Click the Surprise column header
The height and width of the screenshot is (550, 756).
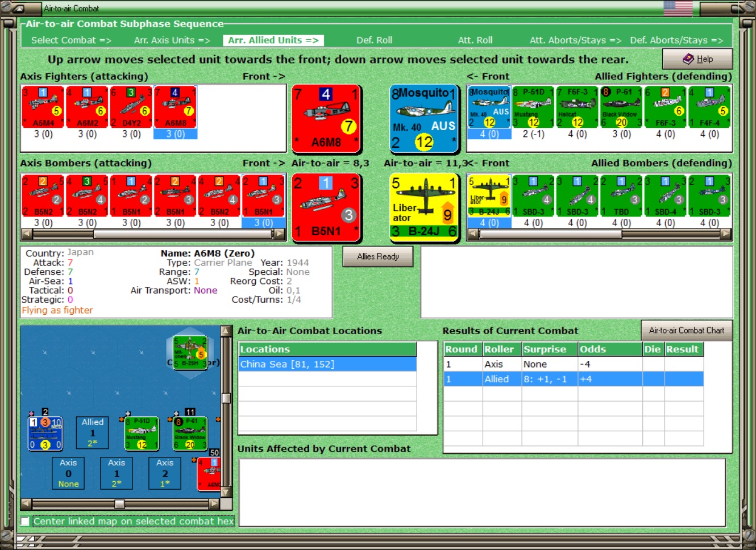point(550,349)
